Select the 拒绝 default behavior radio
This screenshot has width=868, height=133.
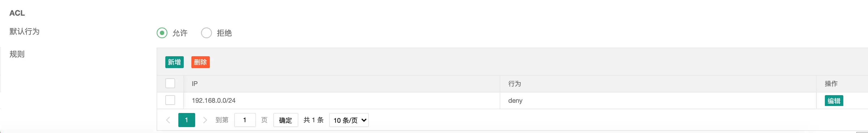(206, 33)
